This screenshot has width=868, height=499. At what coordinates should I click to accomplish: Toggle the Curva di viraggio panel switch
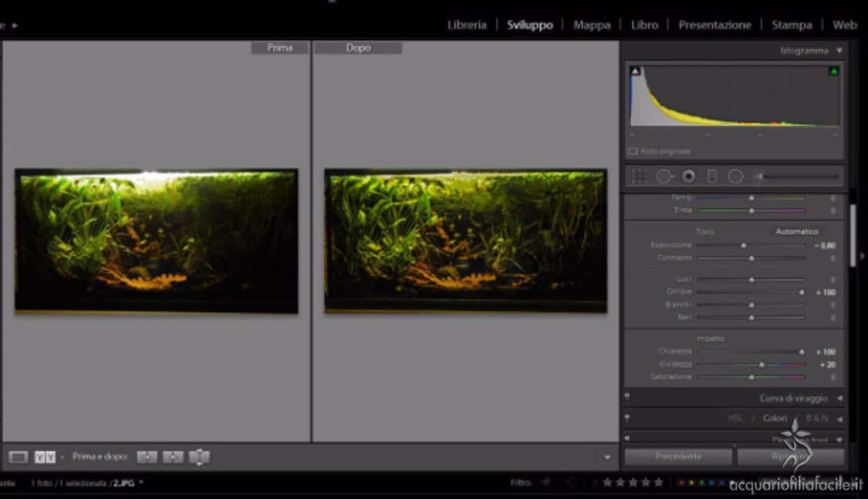[x=627, y=398]
